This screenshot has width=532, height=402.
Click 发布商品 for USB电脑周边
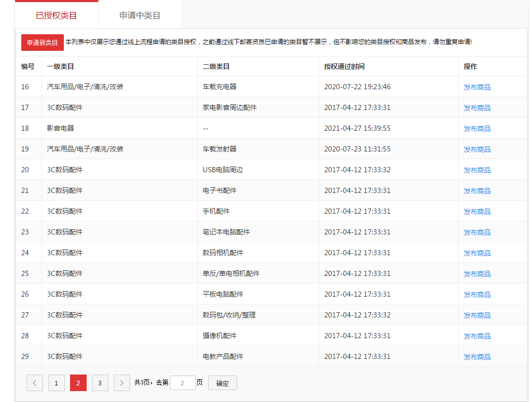476,170
